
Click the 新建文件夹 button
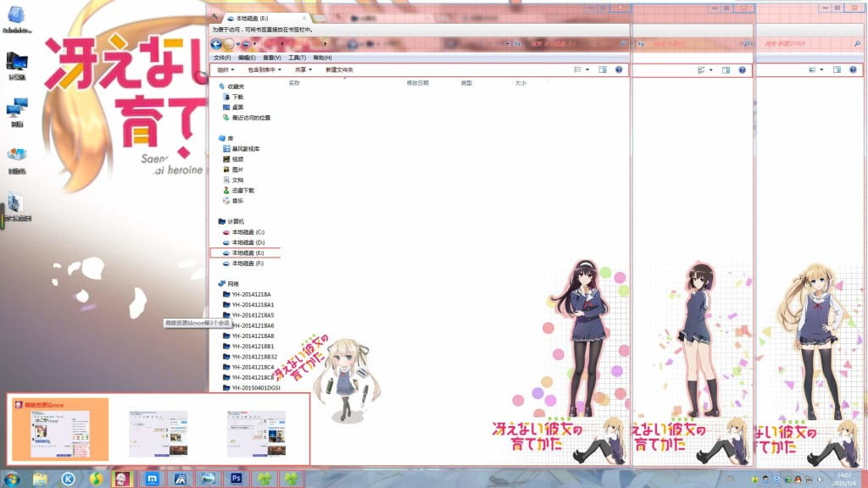(340, 69)
